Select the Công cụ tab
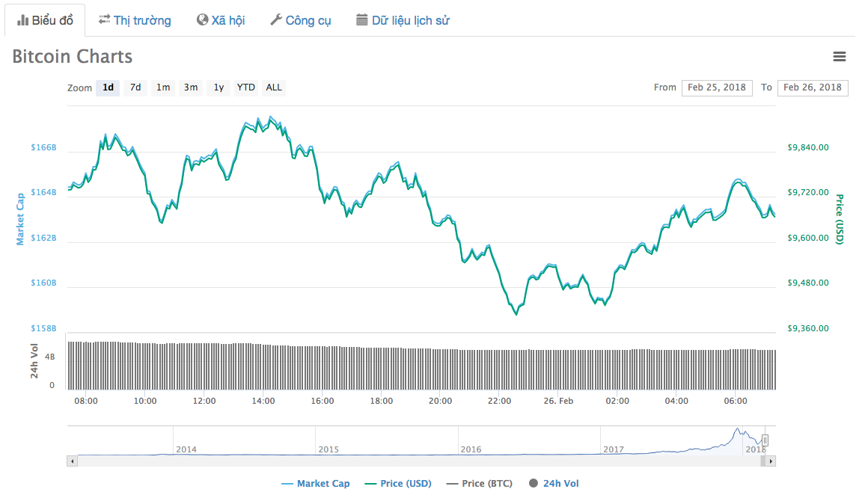Viewport: 868px width, 495px height. pyautogui.click(x=301, y=20)
